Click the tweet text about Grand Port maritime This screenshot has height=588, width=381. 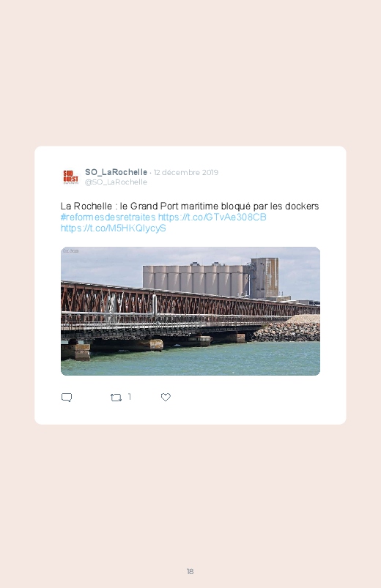click(x=190, y=206)
